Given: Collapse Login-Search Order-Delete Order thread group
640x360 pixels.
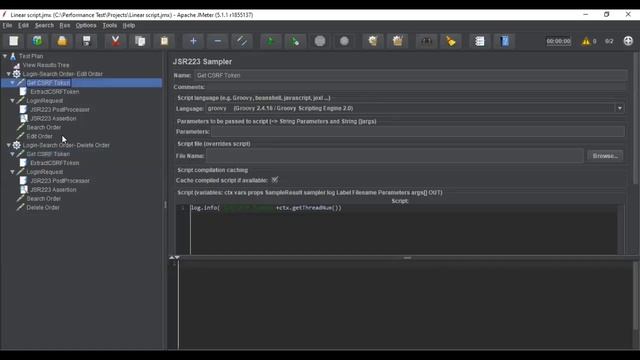Looking at the screenshot, I should tap(9, 145).
